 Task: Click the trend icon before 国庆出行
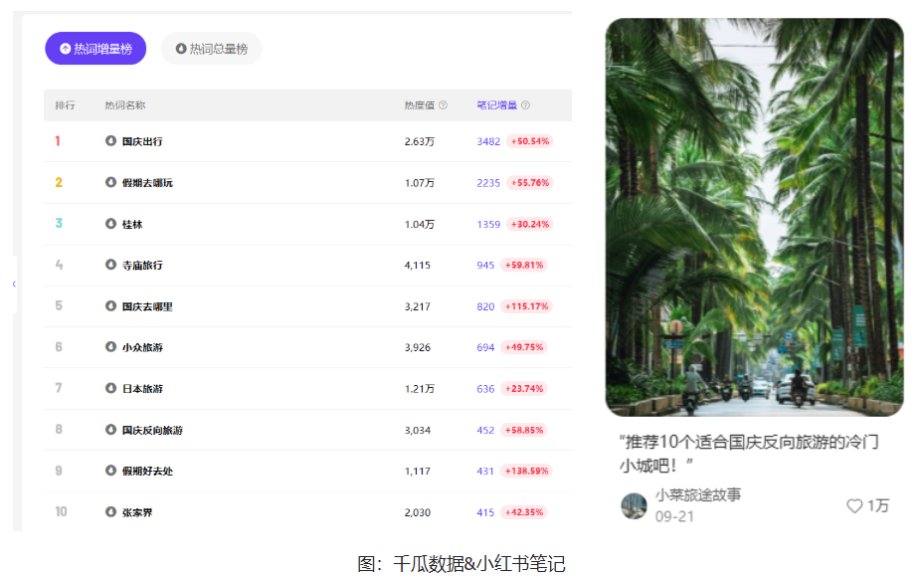pos(111,141)
